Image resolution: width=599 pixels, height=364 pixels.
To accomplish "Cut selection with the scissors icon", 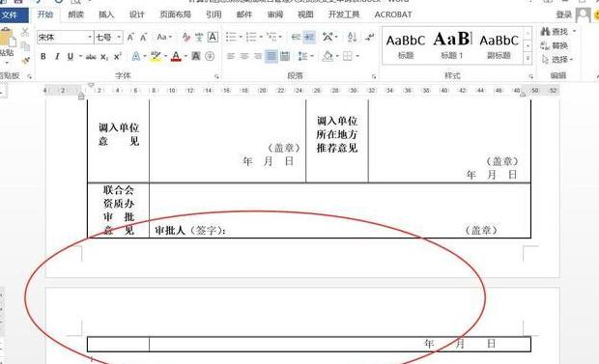I will coord(25,32).
